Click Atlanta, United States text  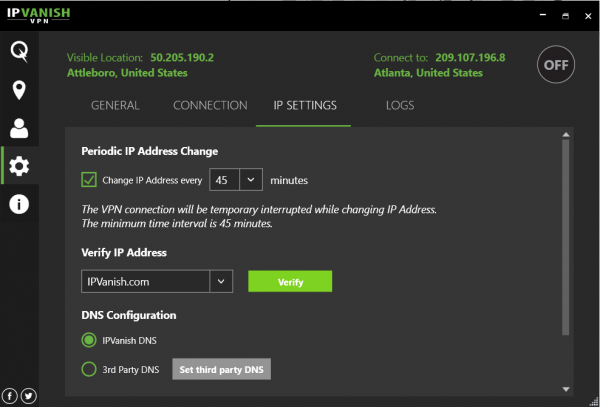(x=428, y=73)
